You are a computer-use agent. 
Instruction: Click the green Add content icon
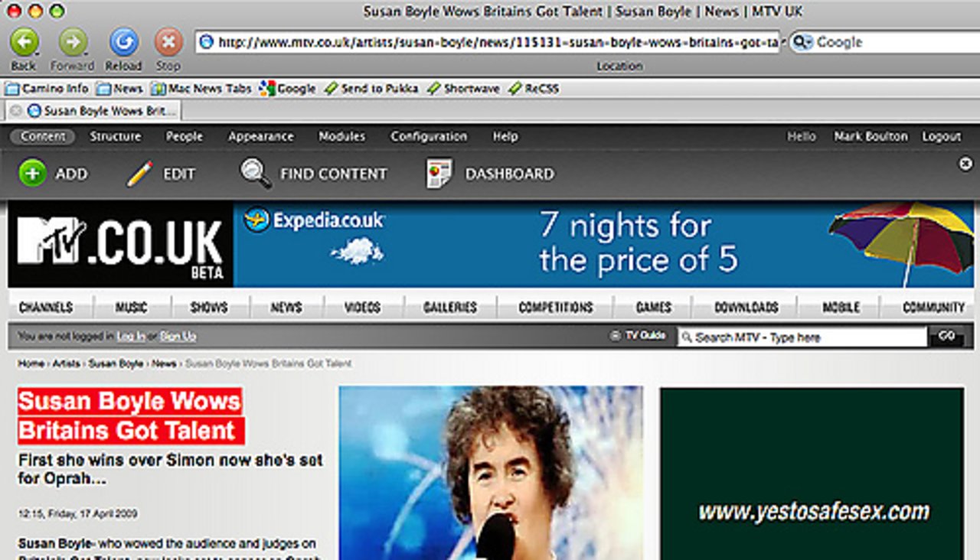[x=32, y=174]
